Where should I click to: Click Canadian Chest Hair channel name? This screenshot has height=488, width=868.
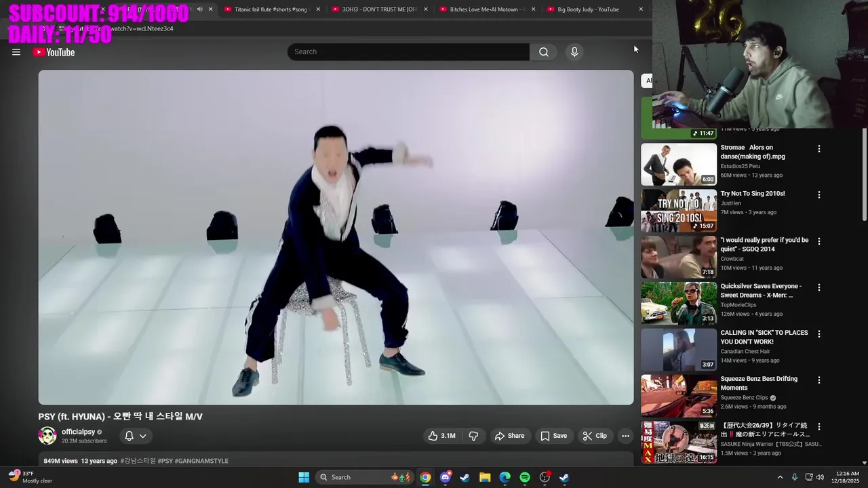coord(745,351)
